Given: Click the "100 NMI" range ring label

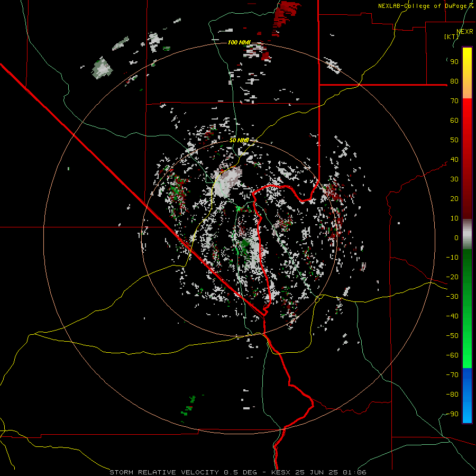Looking at the screenshot, I should coord(239,42).
